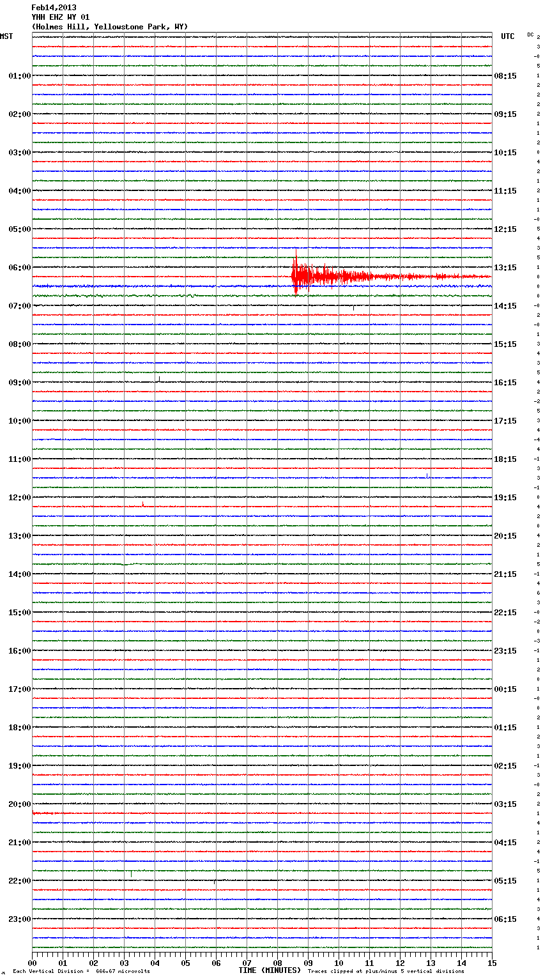543x980 pixels.
Task: Click the 19:15 UTC time label
Action: click(x=505, y=498)
